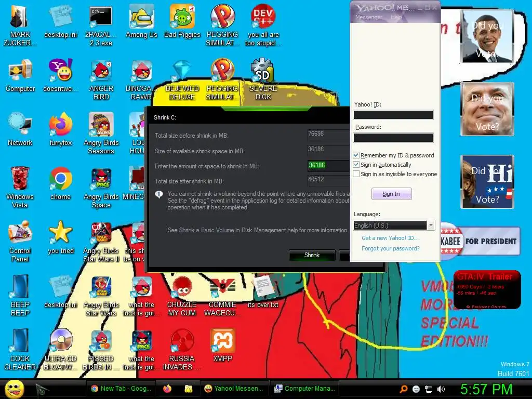
Task: Open the ANGER BIRD desktop icon
Action: tap(101, 79)
